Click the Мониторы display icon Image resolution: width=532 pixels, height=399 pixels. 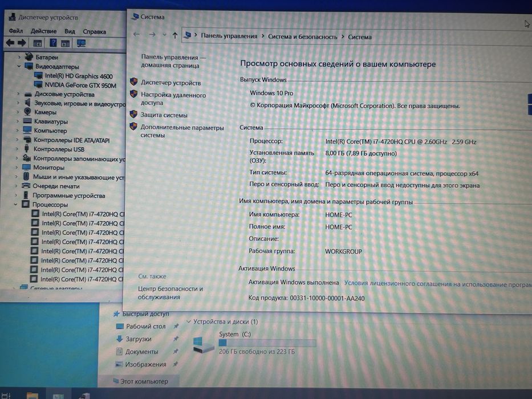(x=26, y=167)
